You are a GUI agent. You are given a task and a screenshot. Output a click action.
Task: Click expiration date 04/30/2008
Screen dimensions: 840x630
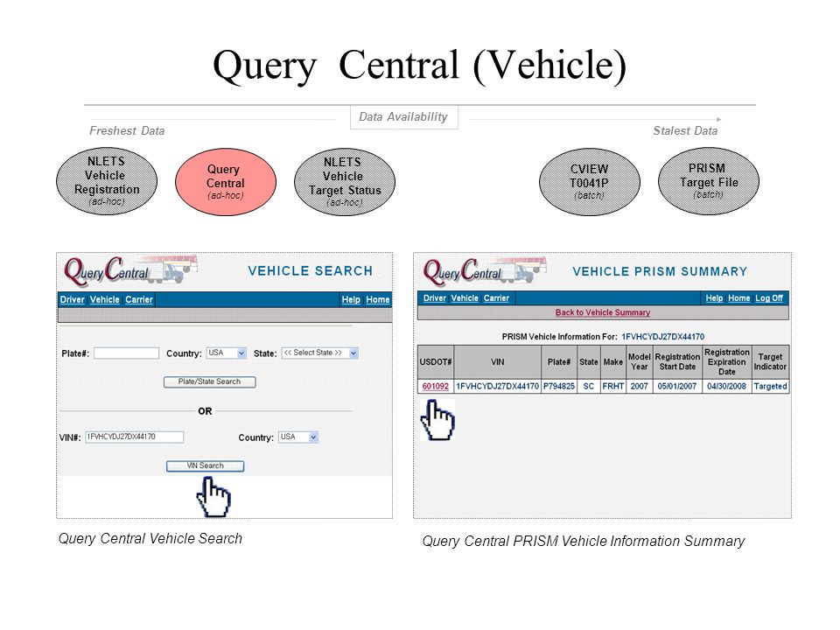coord(726,386)
